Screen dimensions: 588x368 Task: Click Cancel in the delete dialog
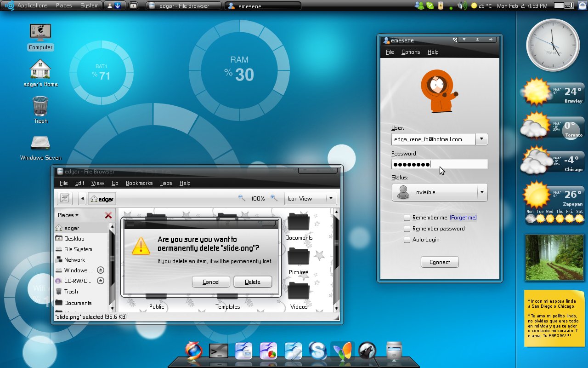(x=211, y=282)
